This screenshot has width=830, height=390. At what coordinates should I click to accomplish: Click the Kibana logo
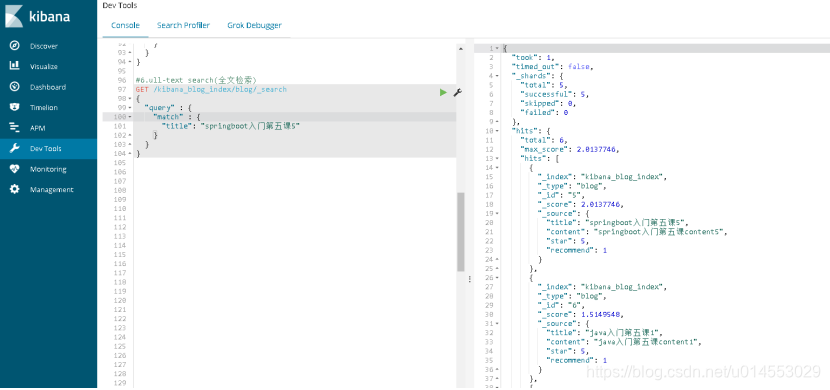pyautogui.click(x=37, y=15)
